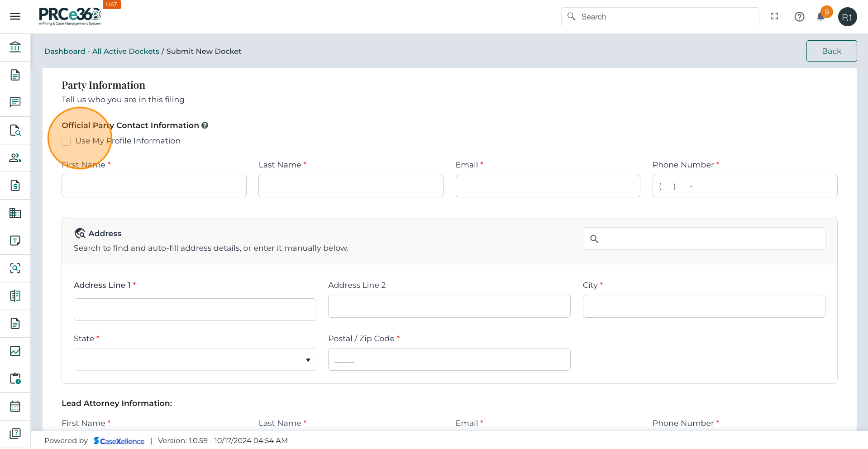Image resolution: width=868 pixels, height=449 pixels.
Task: Check Use My Profile Information box
Action: tap(67, 141)
